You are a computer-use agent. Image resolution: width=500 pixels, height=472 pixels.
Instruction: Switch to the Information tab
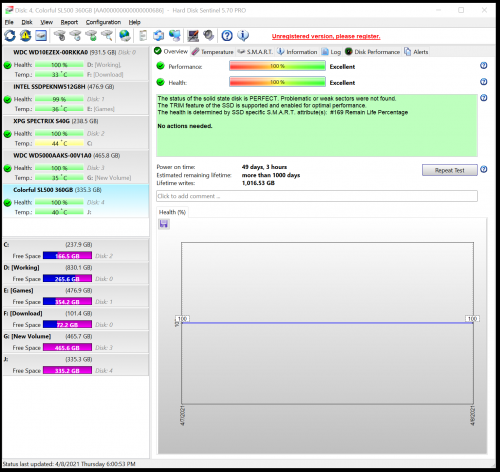tap(297, 52)
